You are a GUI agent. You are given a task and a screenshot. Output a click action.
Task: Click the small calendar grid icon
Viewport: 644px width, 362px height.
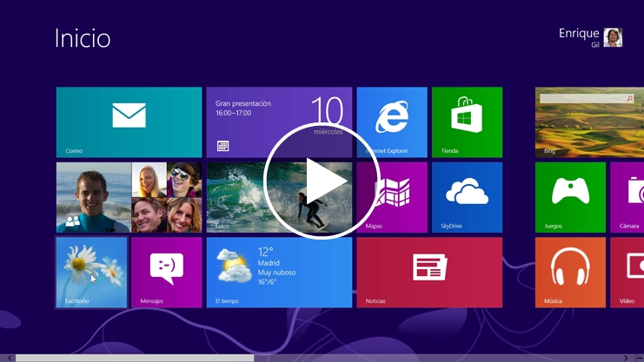[223, 146]
